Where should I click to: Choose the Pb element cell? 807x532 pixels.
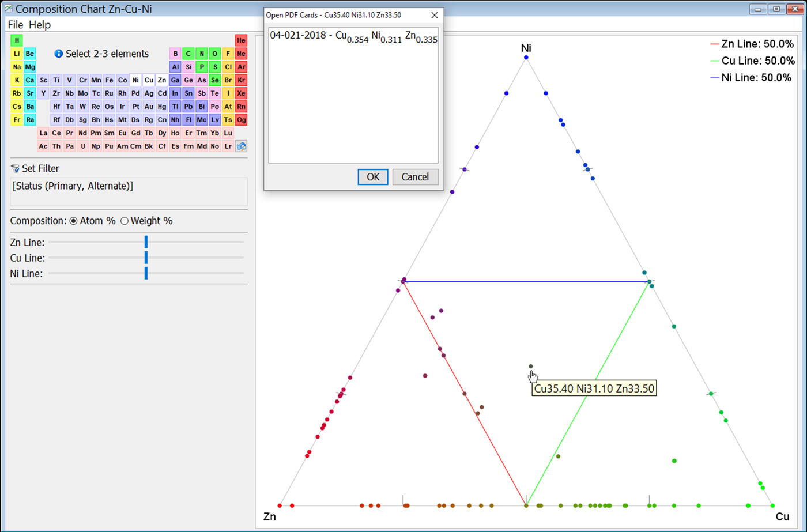(x=188, y=107)
